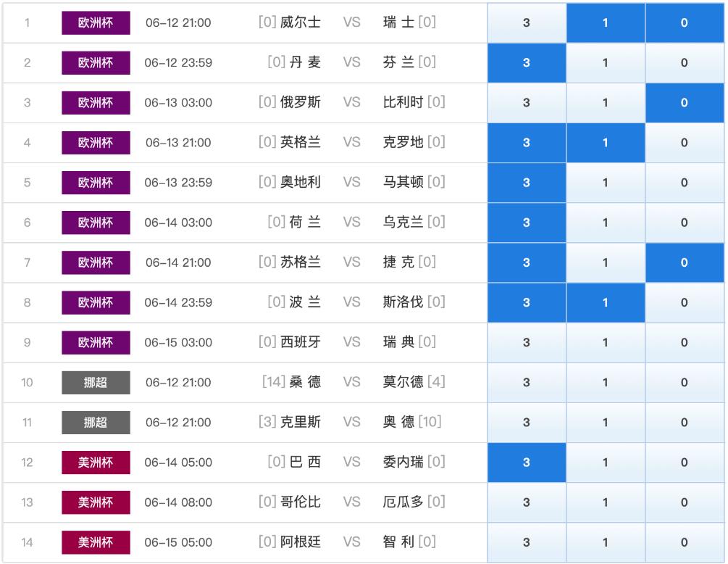Select option 0 for 英格兰 vs 克罗地亚
Image resolution: width=728 pixels, height=564 pixels.
click(684, 143)
